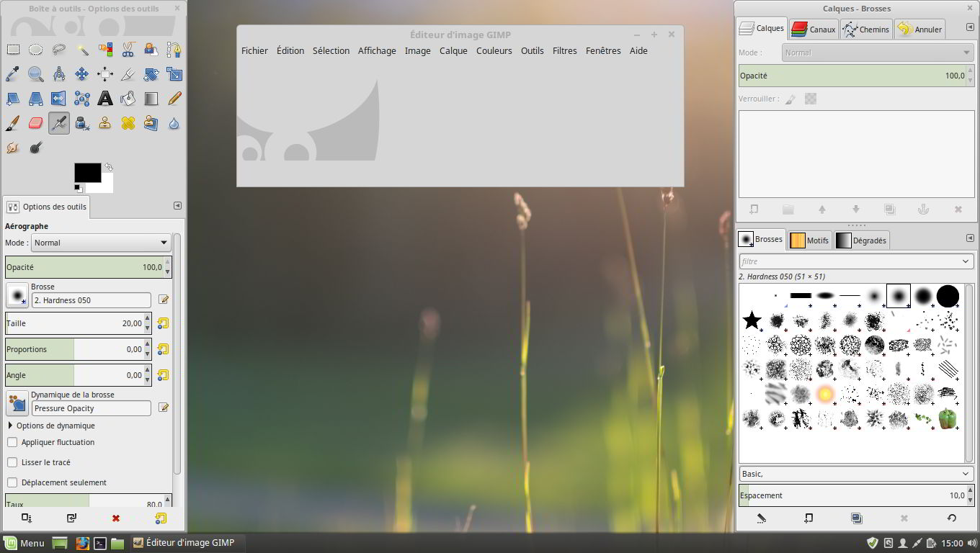Pick the green pepper brush thumbnail

[948, 418]
